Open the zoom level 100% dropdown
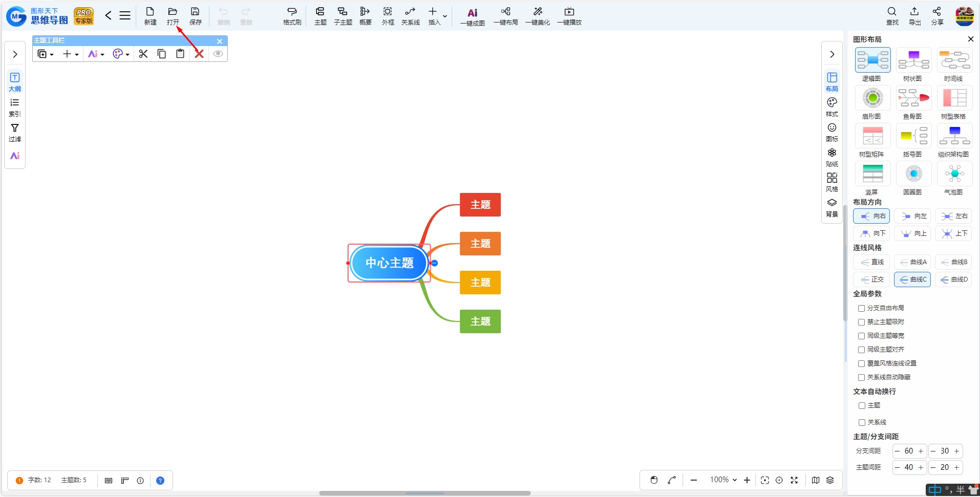This screenshot has width=980, height=497. [723, 480]
